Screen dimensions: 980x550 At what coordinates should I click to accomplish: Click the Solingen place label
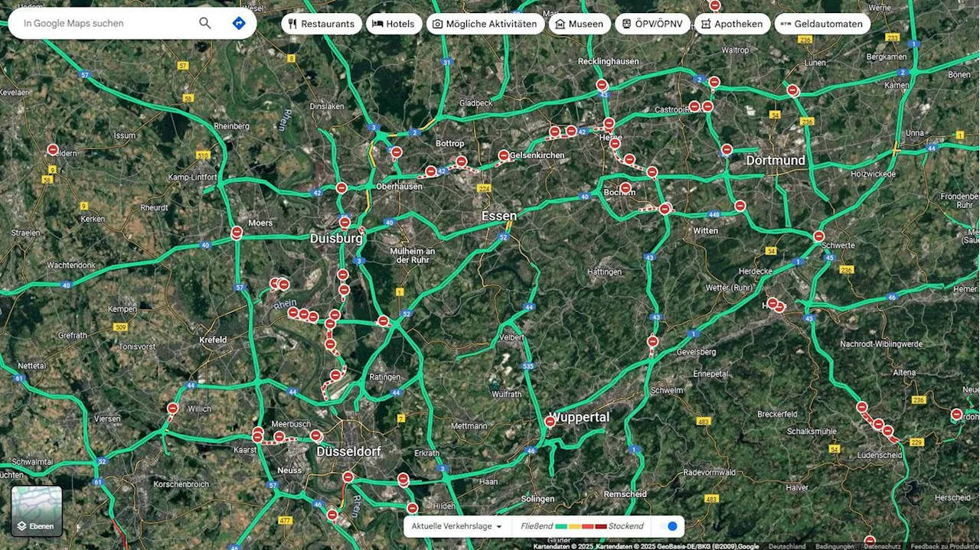[x=537, y=499]
